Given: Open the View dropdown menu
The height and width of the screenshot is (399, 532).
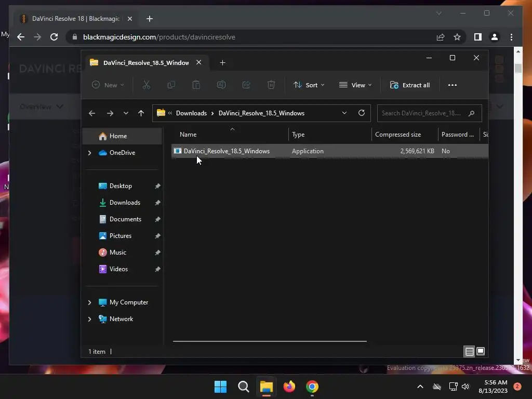Looking at the screenshot, I should [355, 85].
